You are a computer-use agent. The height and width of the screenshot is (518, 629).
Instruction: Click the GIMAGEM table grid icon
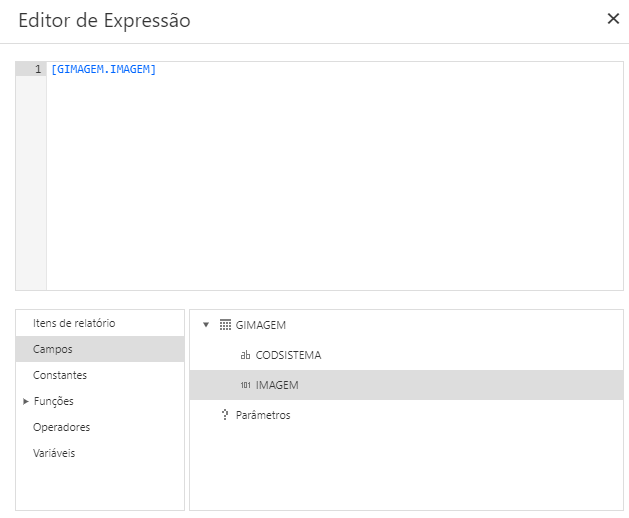[225, 325]
